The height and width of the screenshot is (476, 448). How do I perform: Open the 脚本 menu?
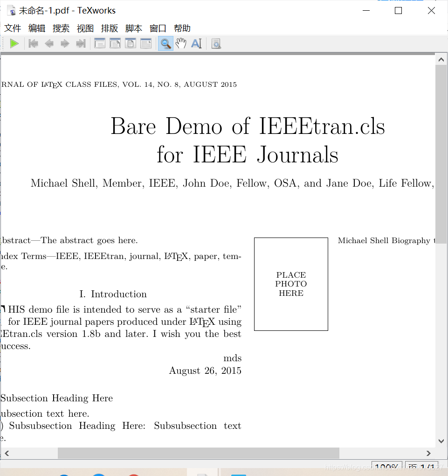tap(134, 28)
